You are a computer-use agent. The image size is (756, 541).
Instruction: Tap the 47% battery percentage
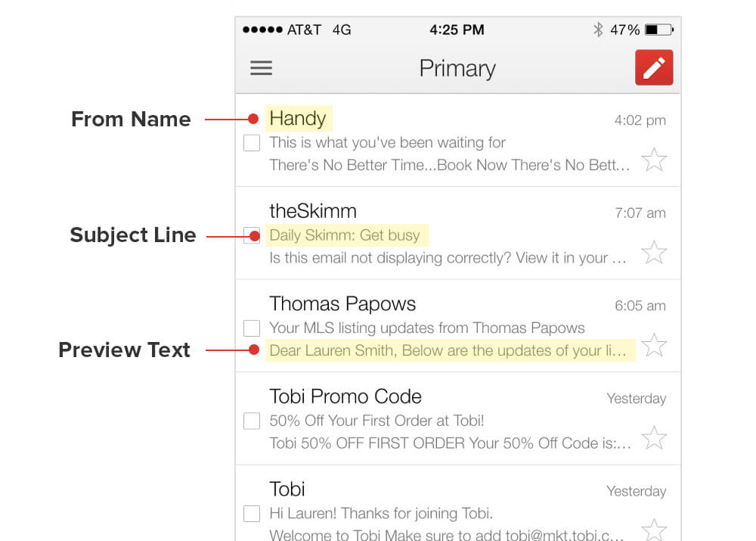click(625, 30)
